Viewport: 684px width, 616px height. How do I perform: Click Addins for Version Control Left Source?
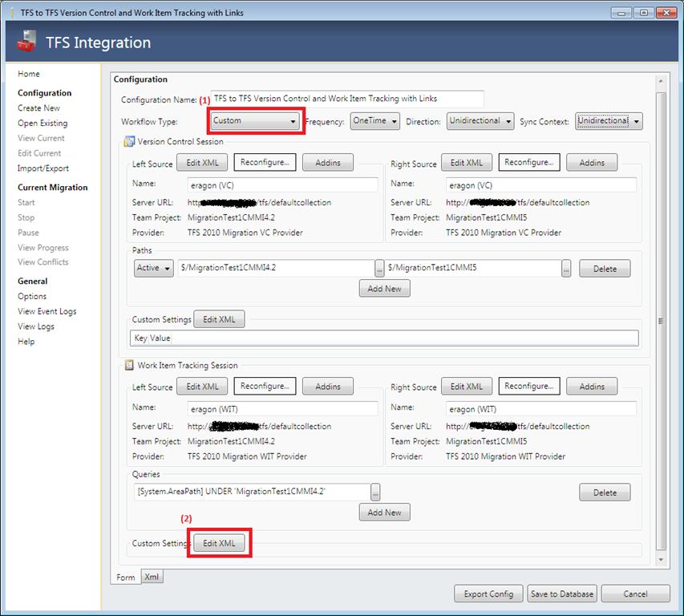click(x=328, y=163)
